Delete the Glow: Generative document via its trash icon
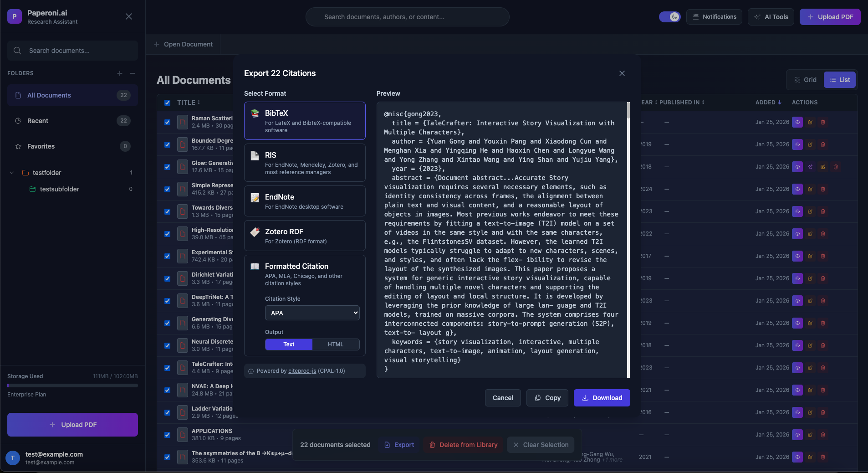This screenshot has width=868, height=473. (x=836, y=167)
